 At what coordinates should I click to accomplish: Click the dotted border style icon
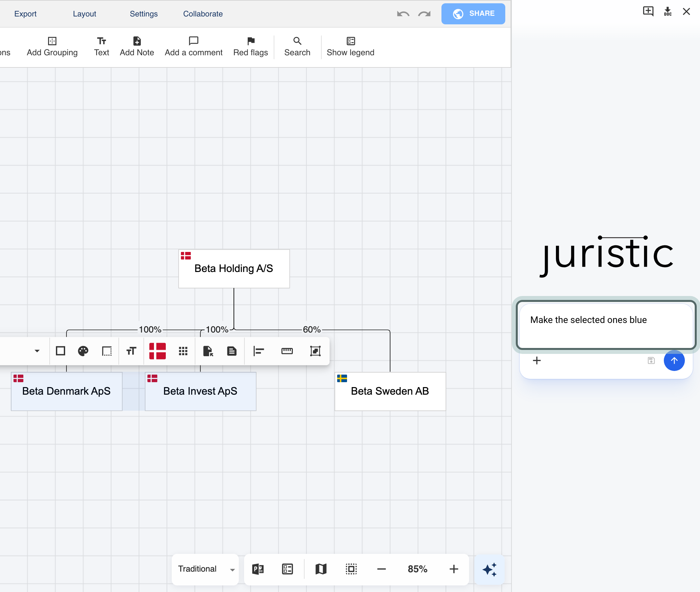coord(107,351)
